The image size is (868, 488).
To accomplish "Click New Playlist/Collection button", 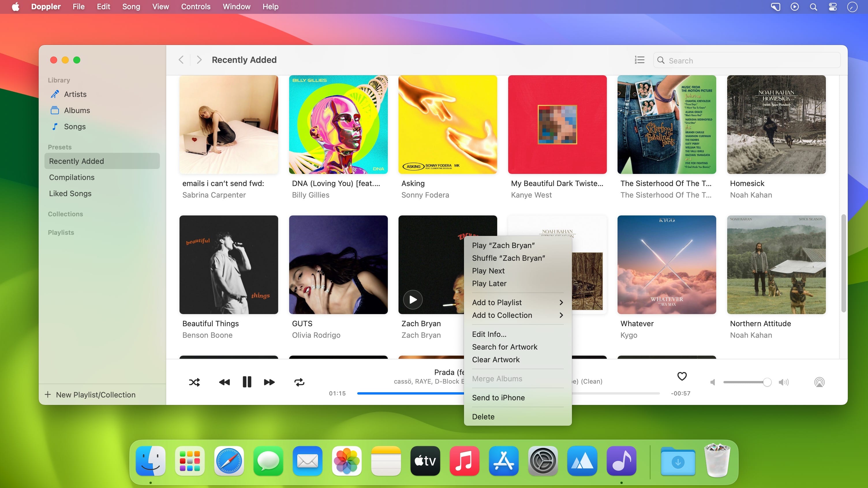I will (90, 394).
